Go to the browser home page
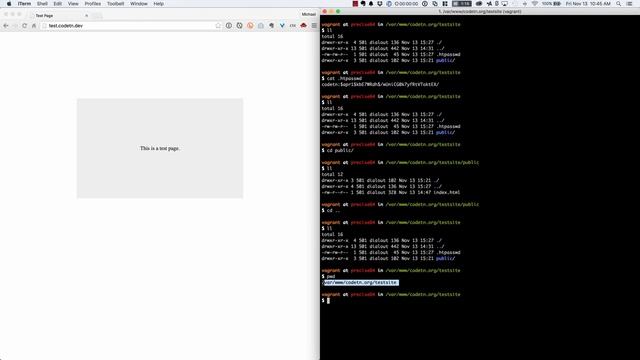 [x=34, y=26]
